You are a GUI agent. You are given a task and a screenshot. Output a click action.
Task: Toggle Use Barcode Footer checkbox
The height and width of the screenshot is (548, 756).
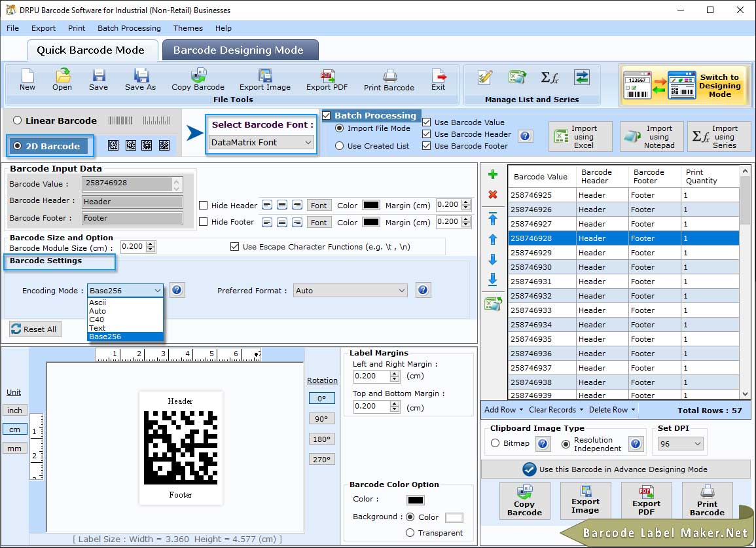tap(426, 146)
